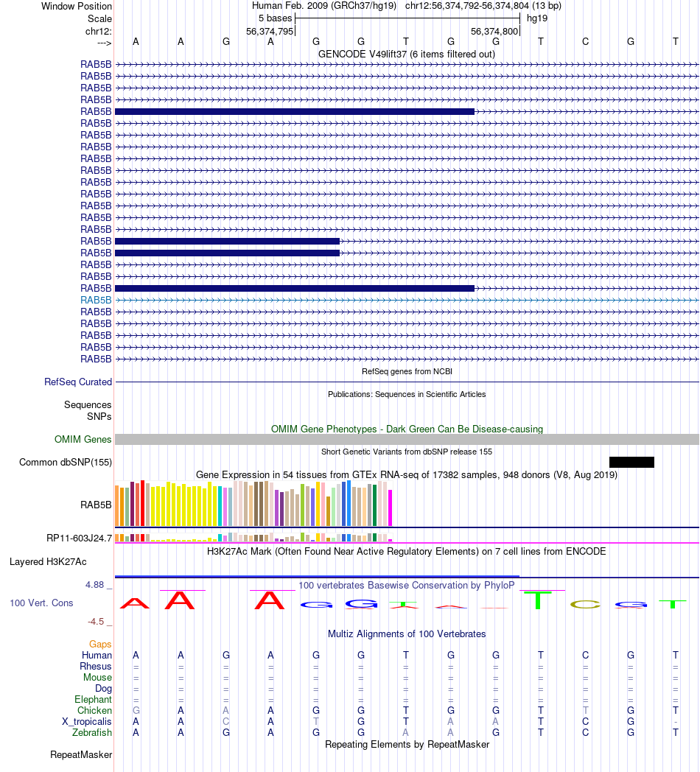Click the RP11-603J24.7 gene label

click(x=79, y=538)
